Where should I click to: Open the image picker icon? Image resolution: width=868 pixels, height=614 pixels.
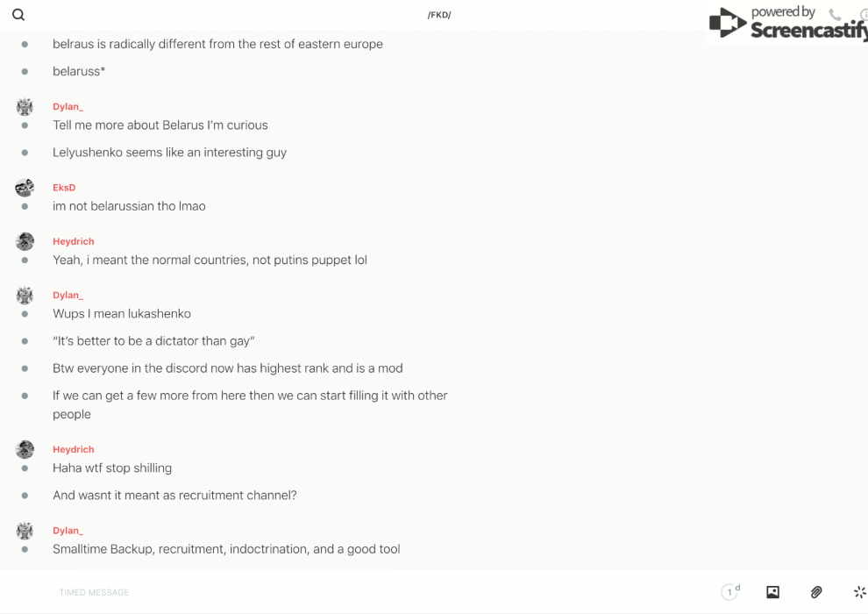pyautogui.click(x=772, y=592)
